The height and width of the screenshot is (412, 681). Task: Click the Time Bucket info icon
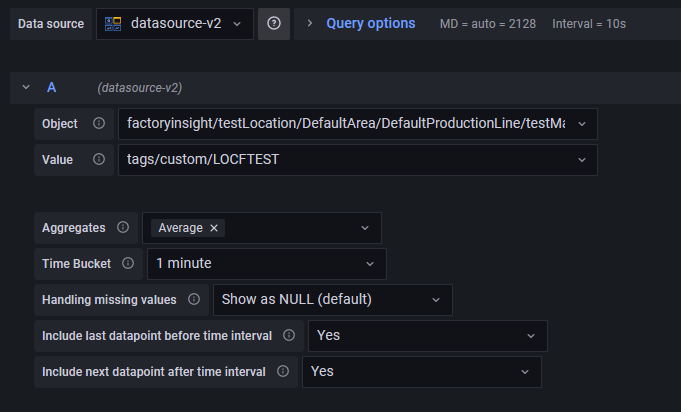click(x=128, y=264)
